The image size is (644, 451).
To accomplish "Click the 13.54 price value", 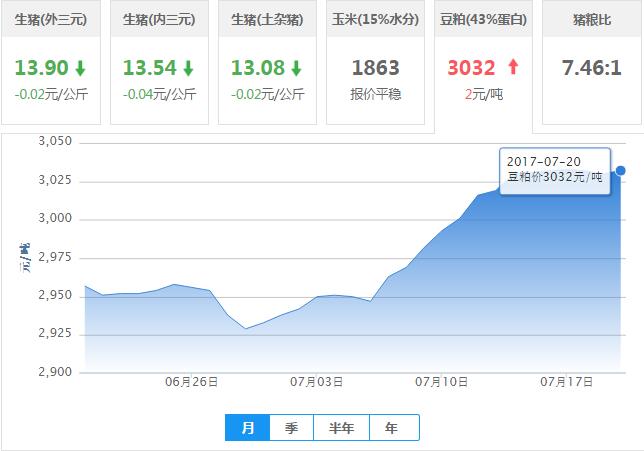I will tap(150, 68).
